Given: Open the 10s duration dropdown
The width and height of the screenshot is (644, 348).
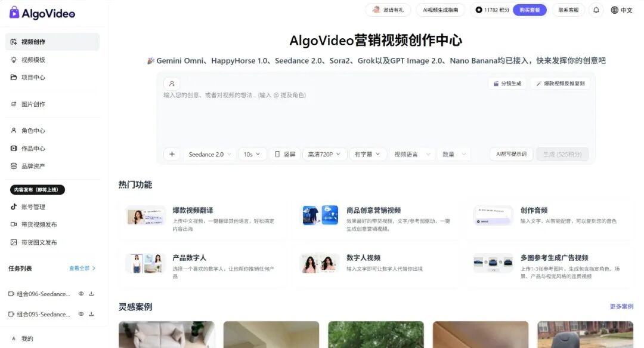Looking at the screenshot, I should [x=252, y=154].
